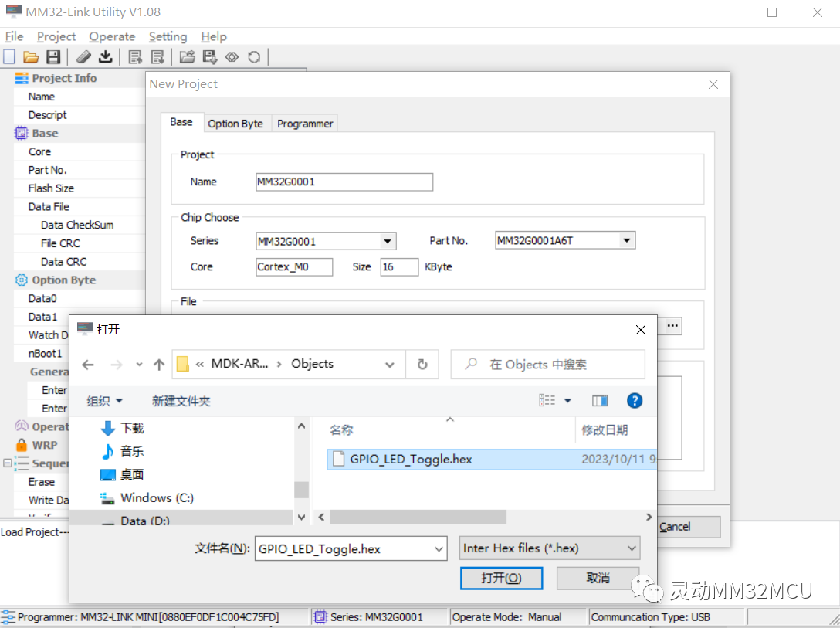Click the Option Byte gear icon in sidebar
Image resolution: width=840 pixels, height=628 pixels.
point(22,280)
